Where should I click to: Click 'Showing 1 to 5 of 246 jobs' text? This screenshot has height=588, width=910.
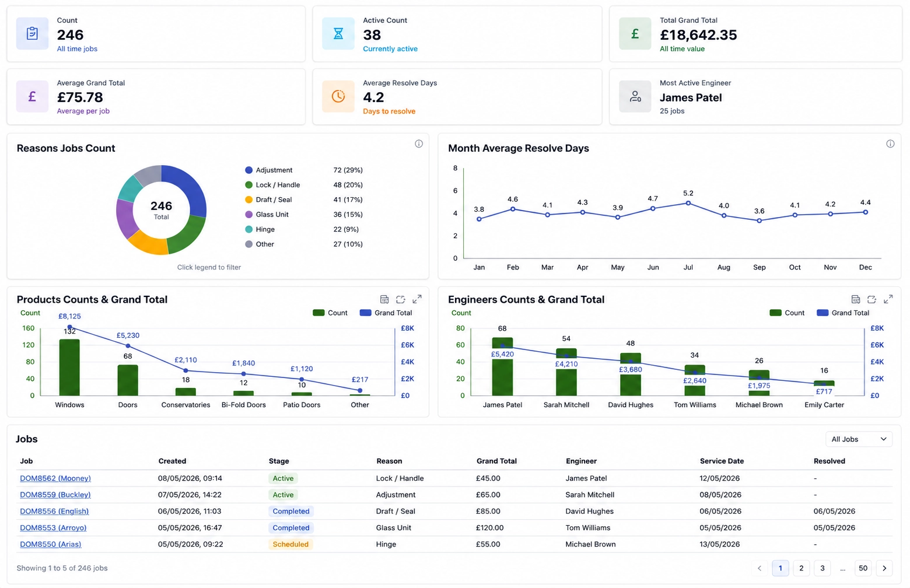62,568
